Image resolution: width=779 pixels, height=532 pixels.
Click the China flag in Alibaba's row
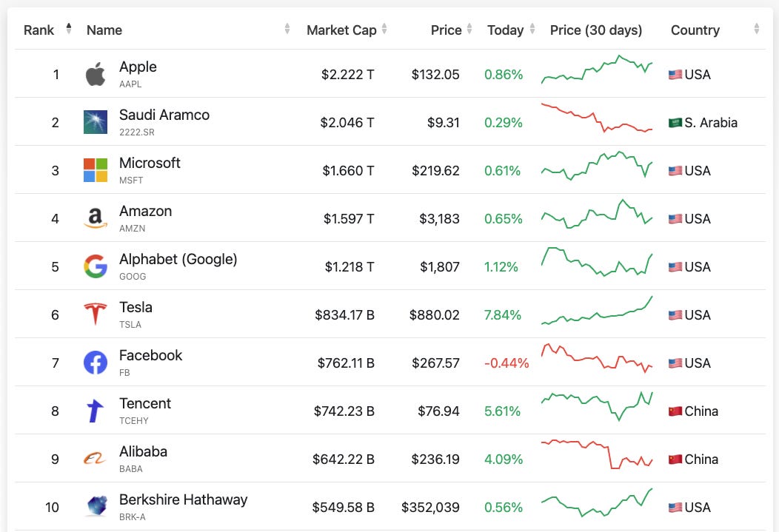[675, 459]
